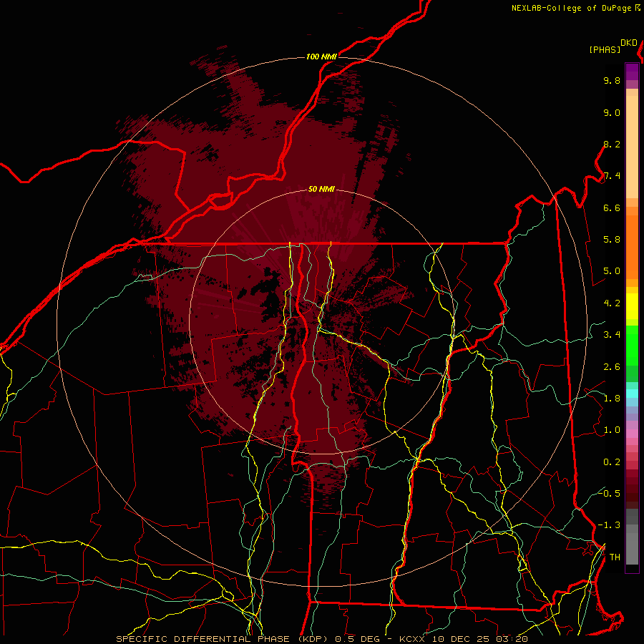Viewport: 644px width, 644px height.
Task: Click the 100 NMI range ring label
Action: (x=321, y=57)
